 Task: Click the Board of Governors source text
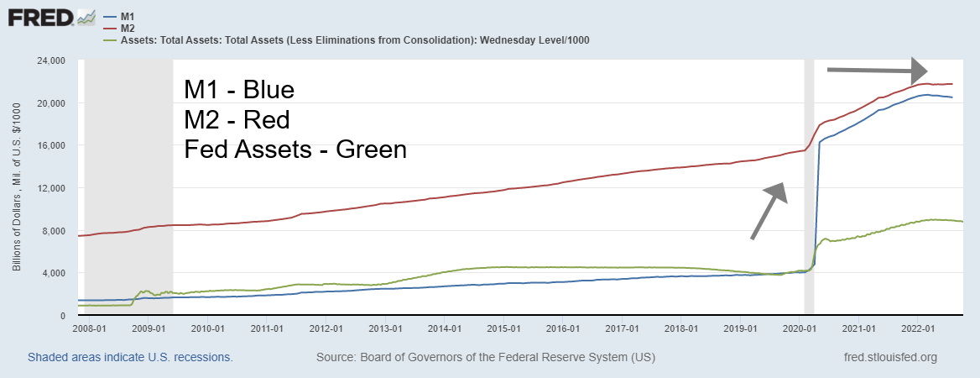485,357
